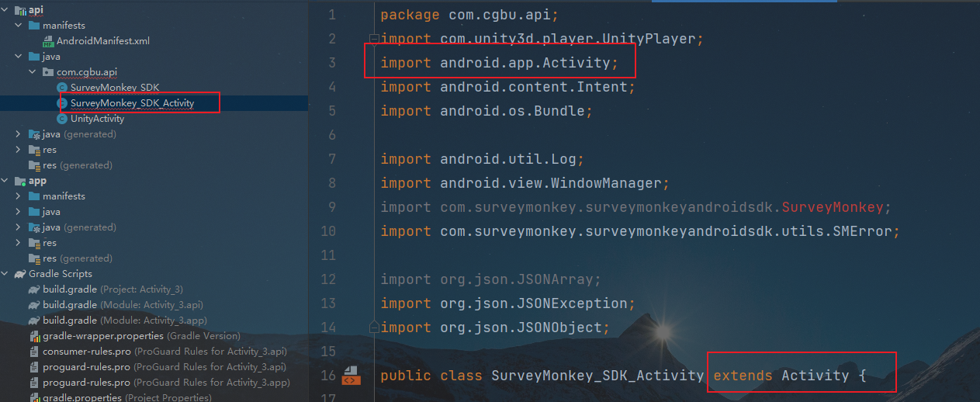Open gradle.properties (Project Properties)
Image resolution: width=980 pixels, height=402 pixels.
click(127, 397)
